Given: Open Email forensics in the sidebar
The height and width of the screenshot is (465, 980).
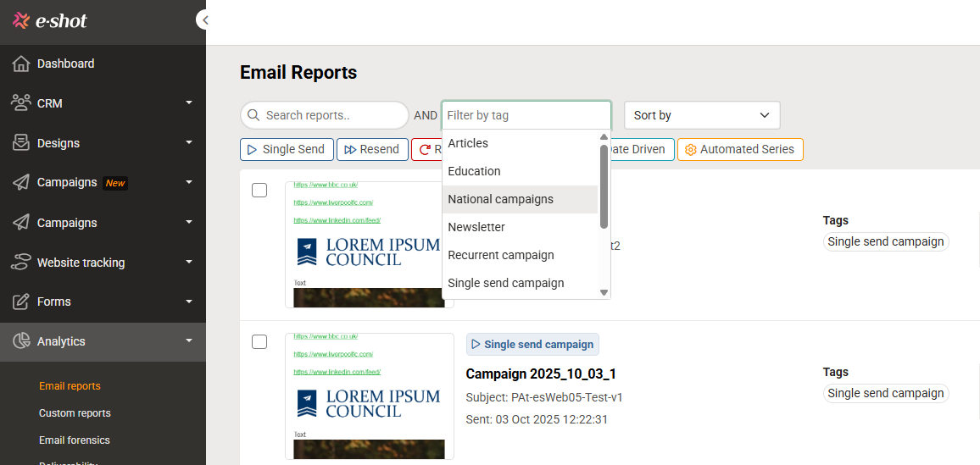Looking at the screenshot, I should click(x=74, y=440).
